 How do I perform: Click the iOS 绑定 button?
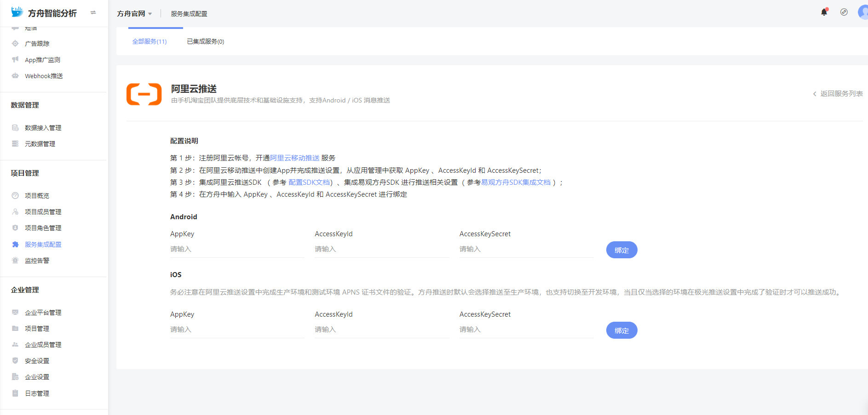[x=622, y=330]
